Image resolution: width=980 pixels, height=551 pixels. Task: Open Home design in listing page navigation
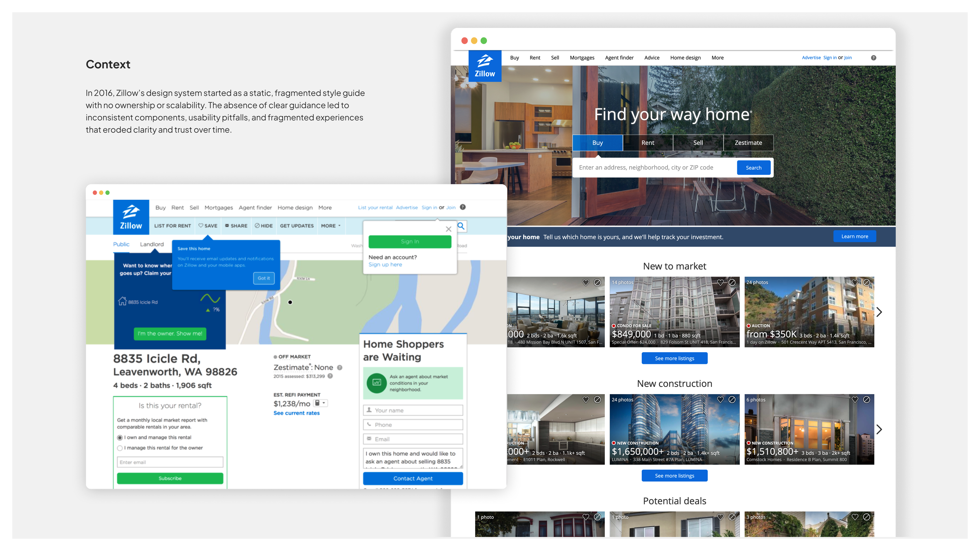click(295, 208)
